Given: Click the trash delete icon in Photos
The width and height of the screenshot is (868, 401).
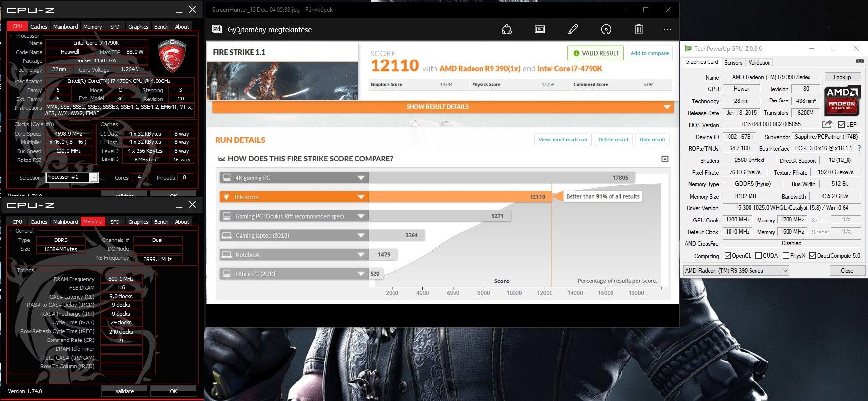Looking at the screenshot, I should point(639,30).
